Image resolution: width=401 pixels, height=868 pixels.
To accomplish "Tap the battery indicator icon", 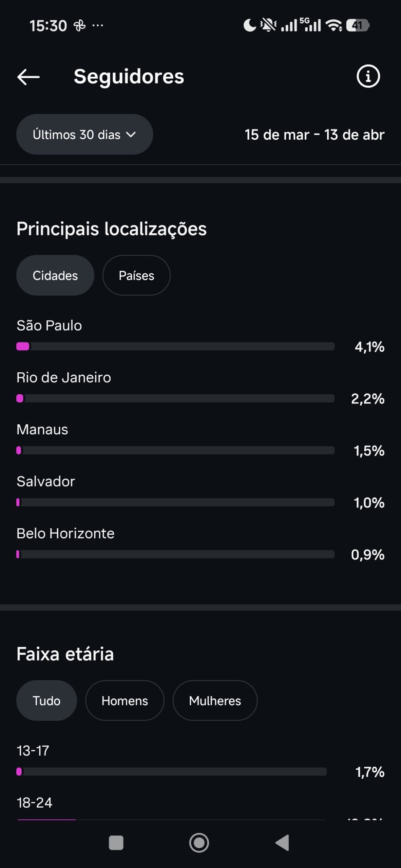I will 357,25.
